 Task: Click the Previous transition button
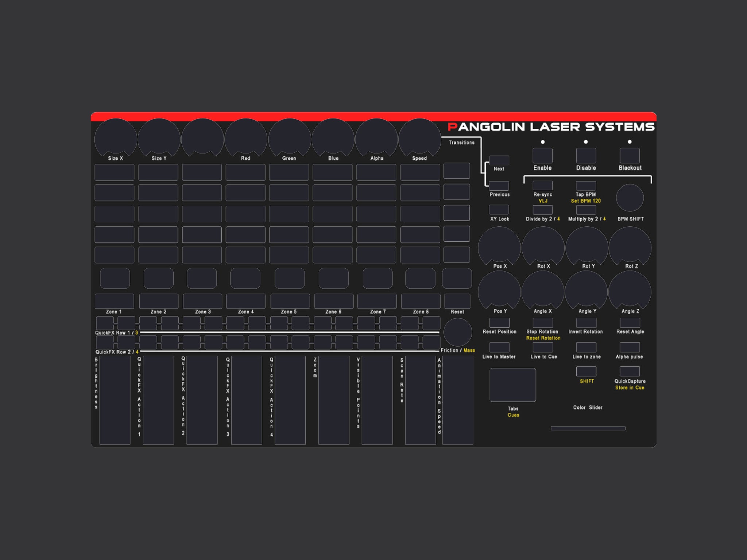499,186
